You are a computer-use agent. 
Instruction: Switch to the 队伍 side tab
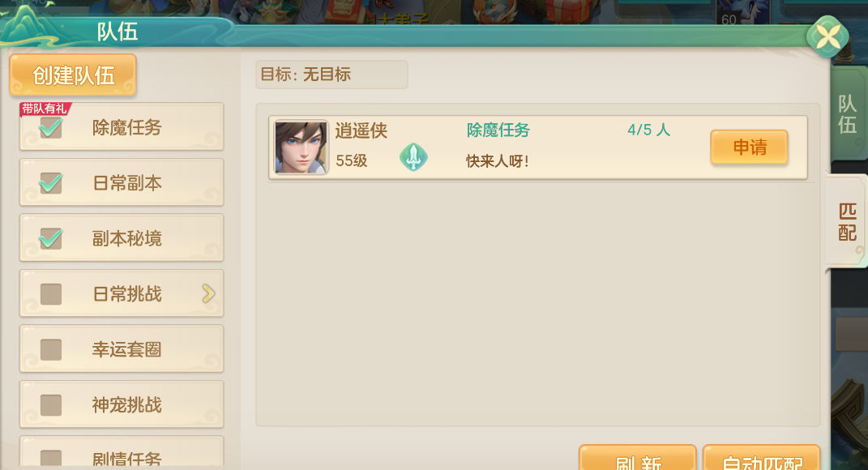click(x=848, y=114)
